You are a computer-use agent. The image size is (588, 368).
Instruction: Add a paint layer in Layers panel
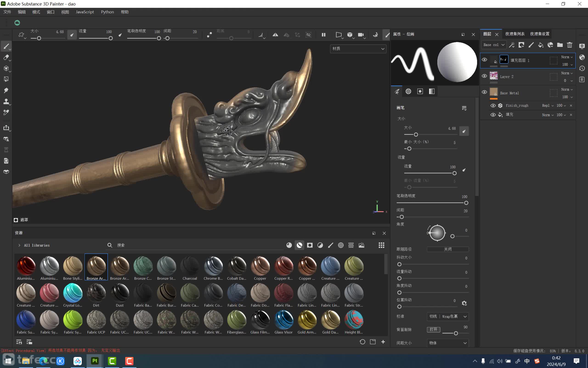point(531,45)
